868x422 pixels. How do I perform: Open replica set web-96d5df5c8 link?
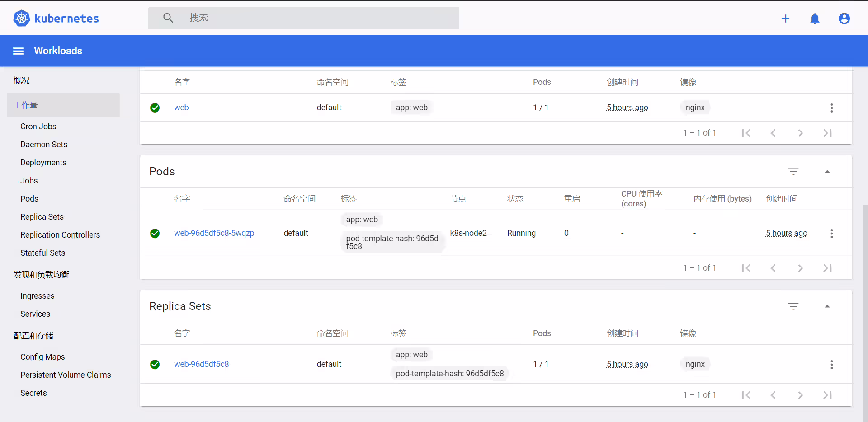202,364
